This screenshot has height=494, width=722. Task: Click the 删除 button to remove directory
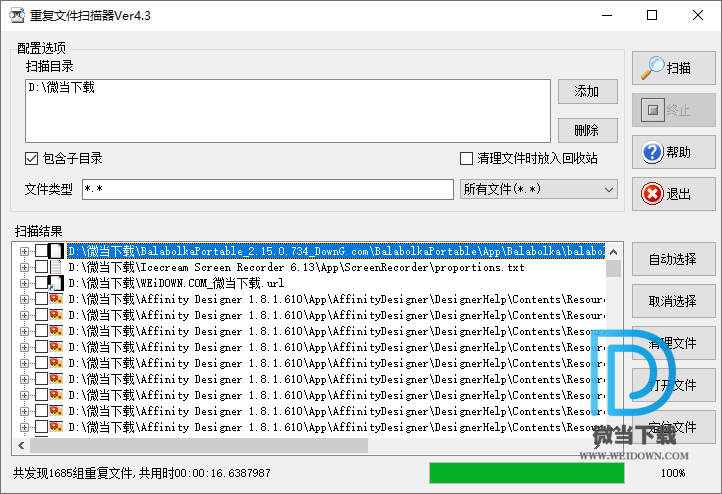point(588,130)
